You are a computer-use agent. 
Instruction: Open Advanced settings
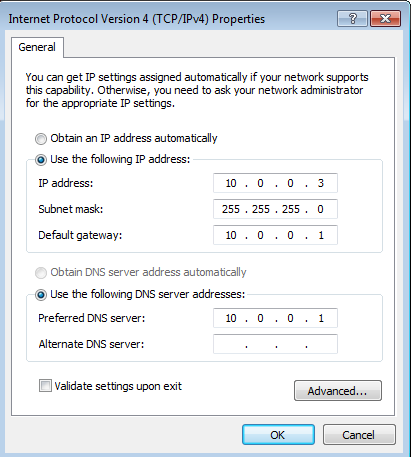click(x=338, y=390)
